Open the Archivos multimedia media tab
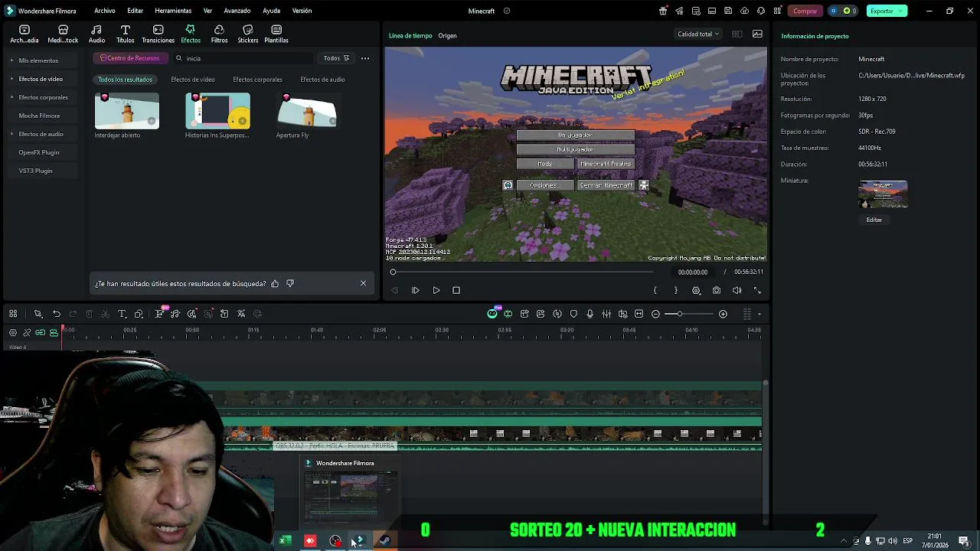Screen dimensions: 980x551 tap(24, 34)
